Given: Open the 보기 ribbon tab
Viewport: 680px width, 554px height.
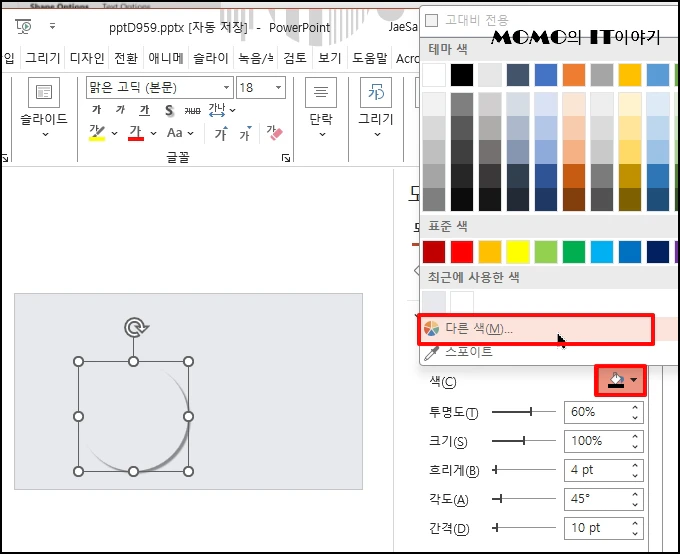Looking at the screenshot, I should tap(330, 58).
